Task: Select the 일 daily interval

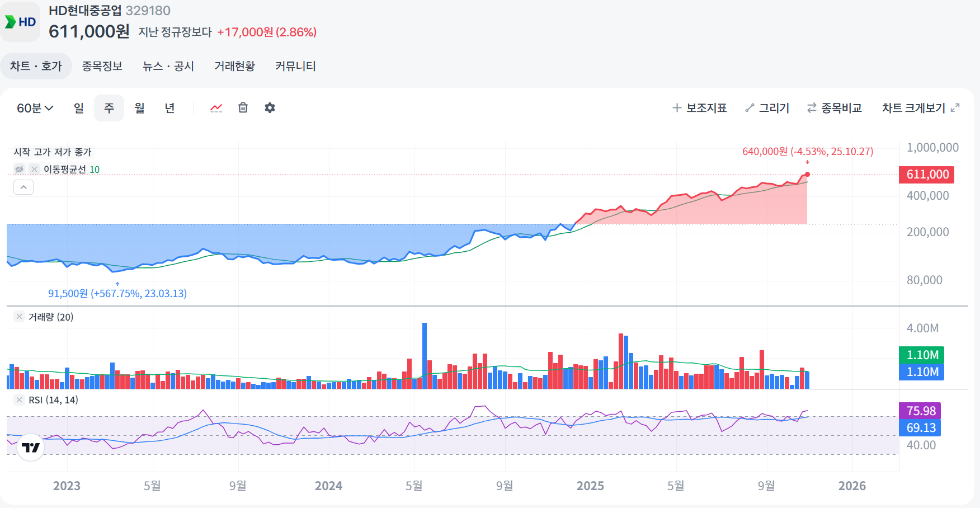Action: tap(79, 108)
